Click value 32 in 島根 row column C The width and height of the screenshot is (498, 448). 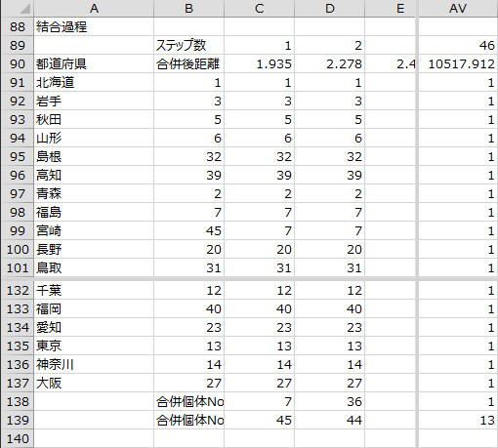point(259,156)
